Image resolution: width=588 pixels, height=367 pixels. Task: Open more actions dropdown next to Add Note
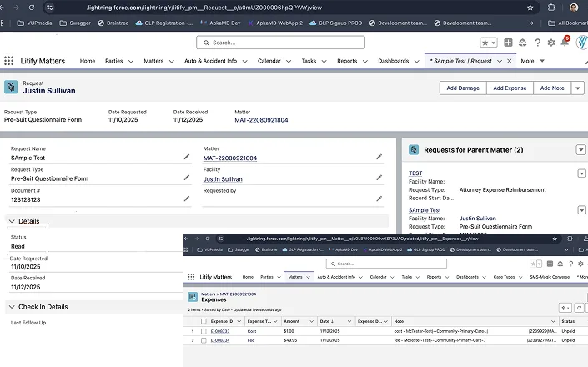pyautogui.click(x=577, y=88)
